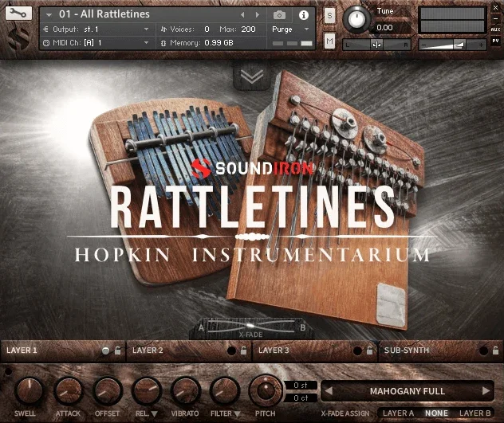Toggle Layer 1 power LED

(105, 351)
